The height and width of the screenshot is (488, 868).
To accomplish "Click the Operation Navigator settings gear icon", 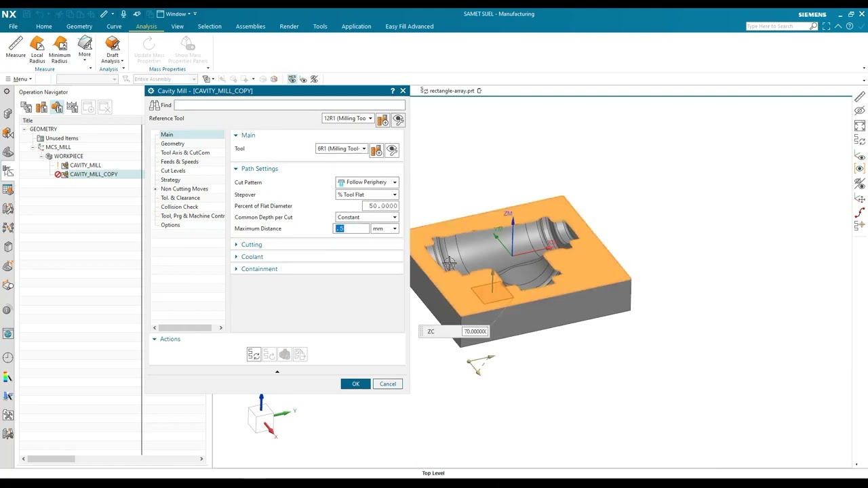I will click(x=7, y=91).
